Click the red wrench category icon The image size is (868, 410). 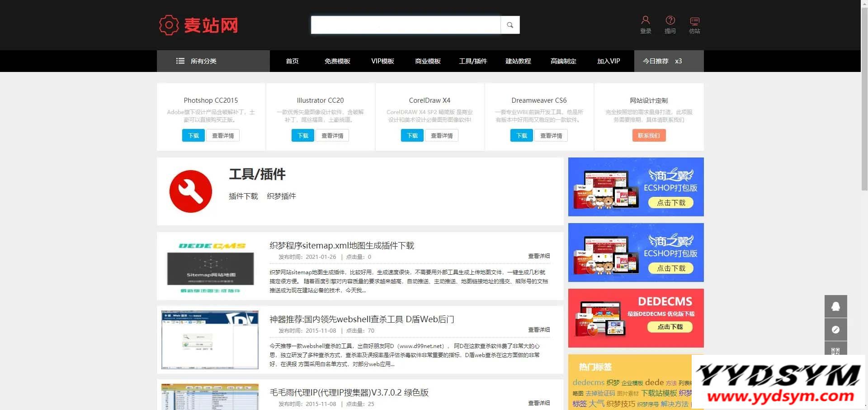click(x=190, y=191)
